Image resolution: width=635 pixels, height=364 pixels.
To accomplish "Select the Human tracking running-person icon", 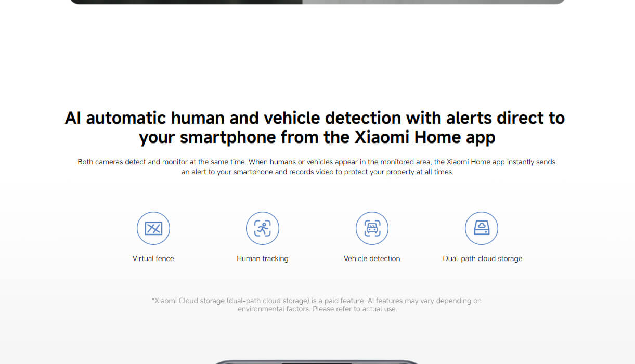I will tap(263, 228).
